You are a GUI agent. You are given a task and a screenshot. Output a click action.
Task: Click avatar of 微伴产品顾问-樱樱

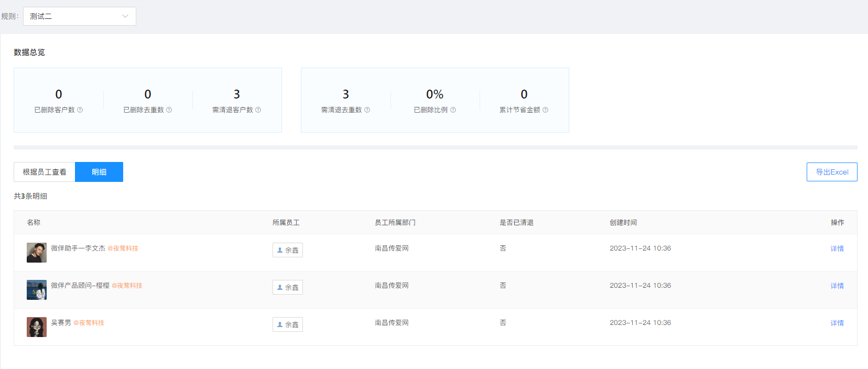coord(37,290)
